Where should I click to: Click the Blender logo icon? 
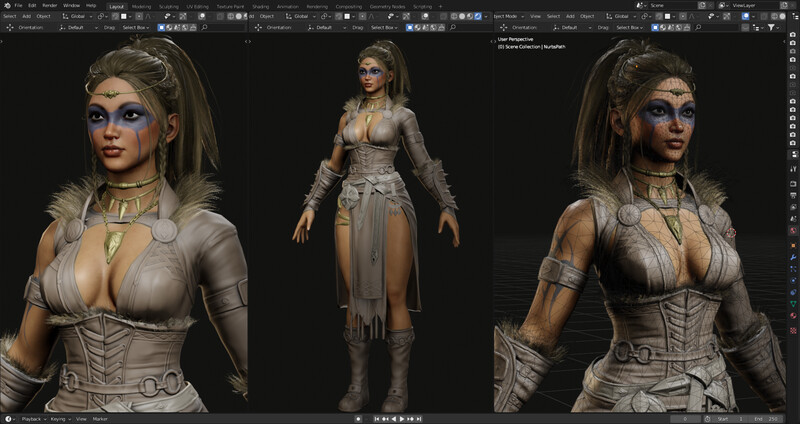7,6
